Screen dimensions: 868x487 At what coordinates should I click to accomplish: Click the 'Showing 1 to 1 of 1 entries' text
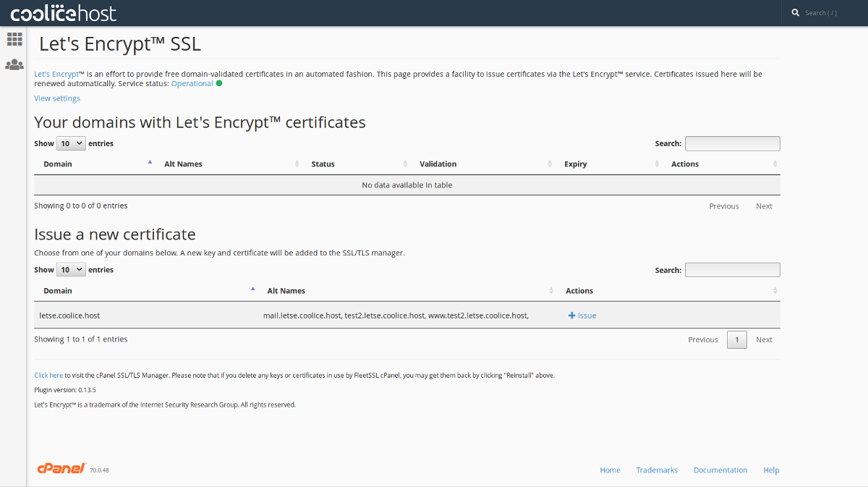(81, 339)
